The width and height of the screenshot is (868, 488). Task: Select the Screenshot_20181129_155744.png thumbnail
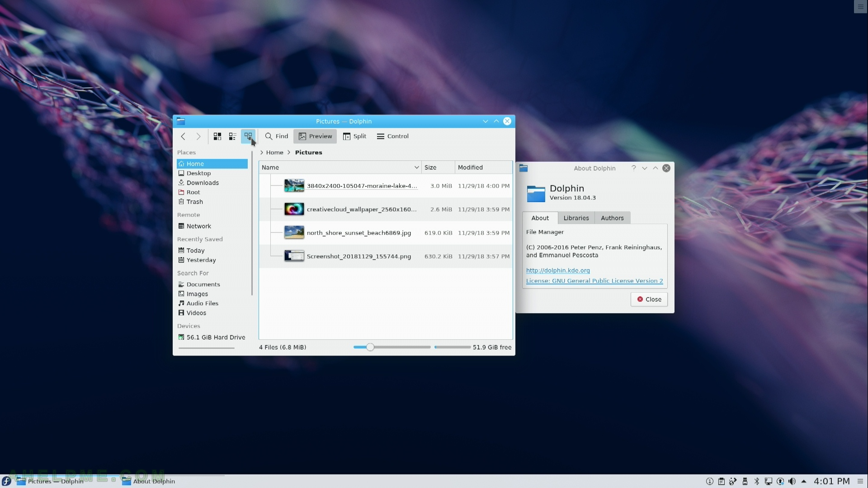(294, 256)
